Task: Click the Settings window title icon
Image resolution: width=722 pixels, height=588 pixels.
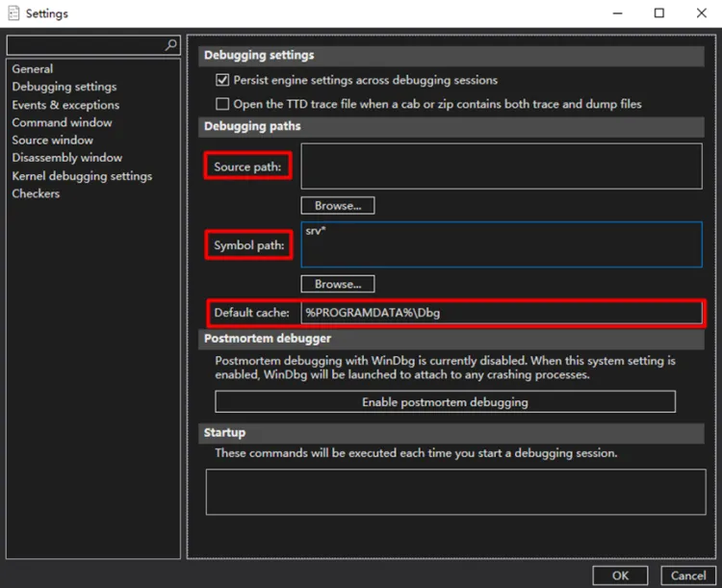Action: (x=13, y=13)
